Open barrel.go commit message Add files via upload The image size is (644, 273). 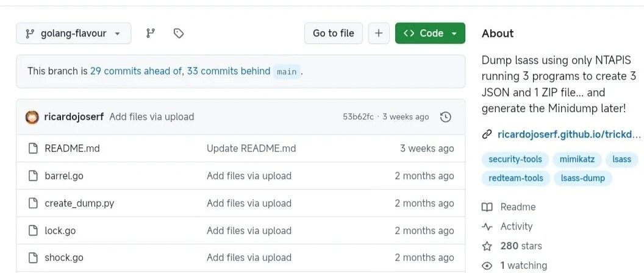(x=249, y=175)
